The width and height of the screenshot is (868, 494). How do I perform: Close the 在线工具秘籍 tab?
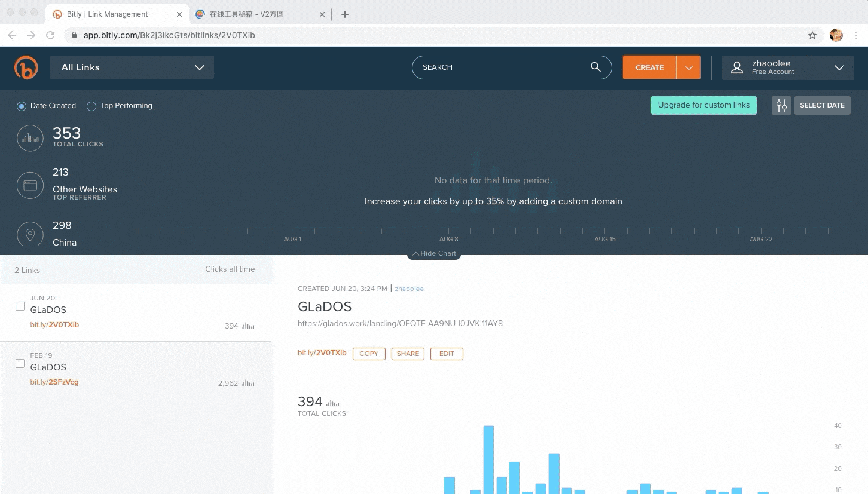[322, 14]
